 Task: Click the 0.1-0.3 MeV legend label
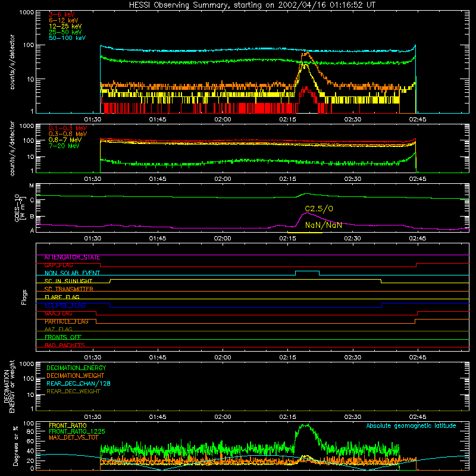(x=68, y=128)
